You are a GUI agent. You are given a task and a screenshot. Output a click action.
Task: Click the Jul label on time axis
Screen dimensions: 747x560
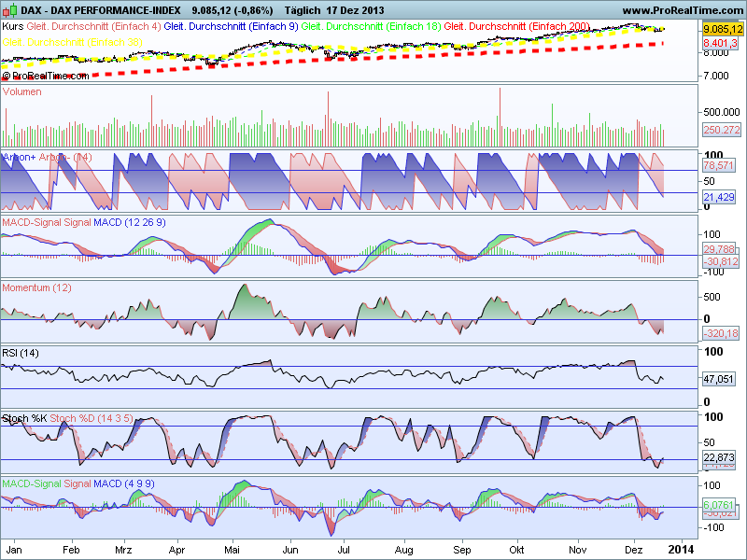(344, 550)
